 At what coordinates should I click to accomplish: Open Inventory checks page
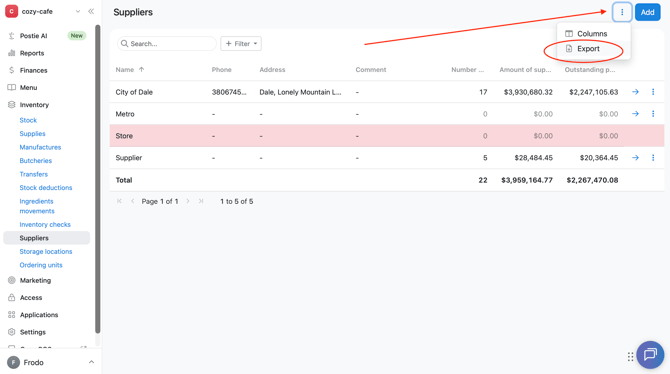tap(45, 224)
